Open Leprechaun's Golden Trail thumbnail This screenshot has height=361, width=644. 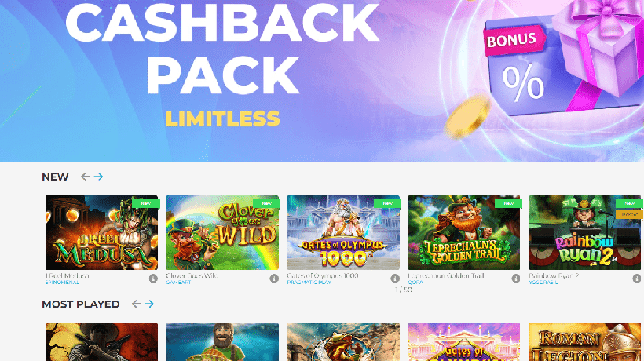[464, 232]
